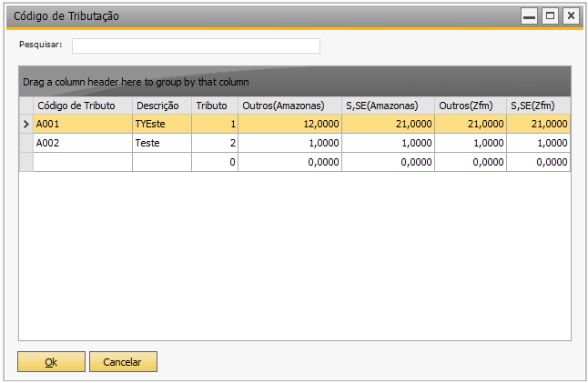Click Tributo value 1 in row A001
The height and width of the screenshot is (383, 588).
pos(215,124)
